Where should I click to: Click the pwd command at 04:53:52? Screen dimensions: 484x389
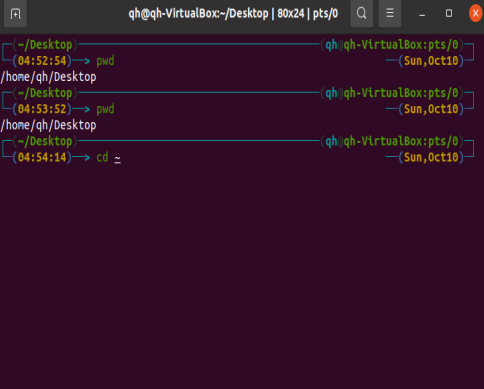tap(105, 109)
